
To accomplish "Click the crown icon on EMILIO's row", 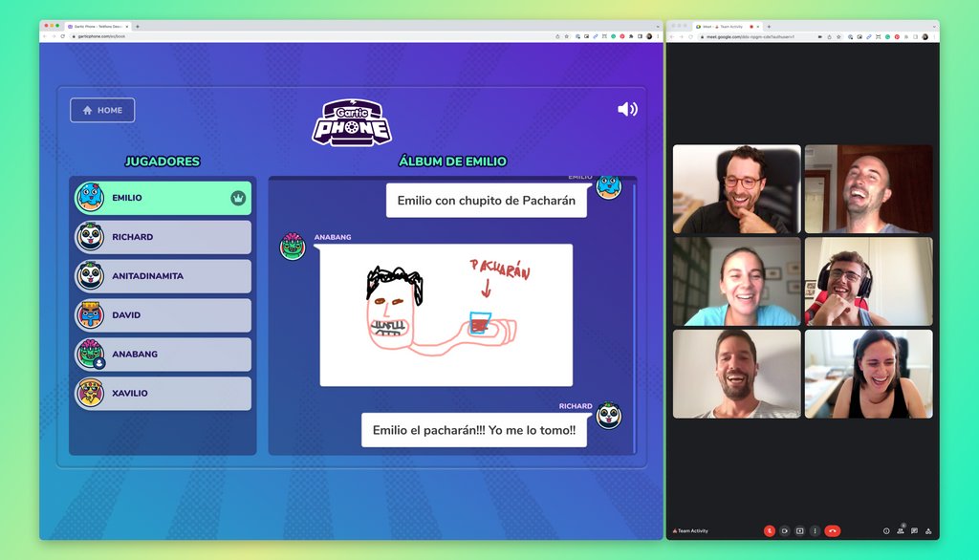I will [x=238, y=198].
